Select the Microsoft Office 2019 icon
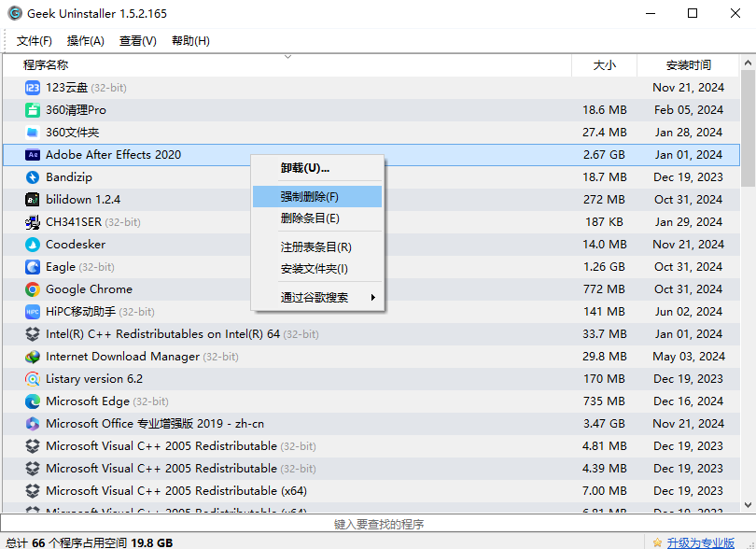756x549 pixels. coord(33,424)
